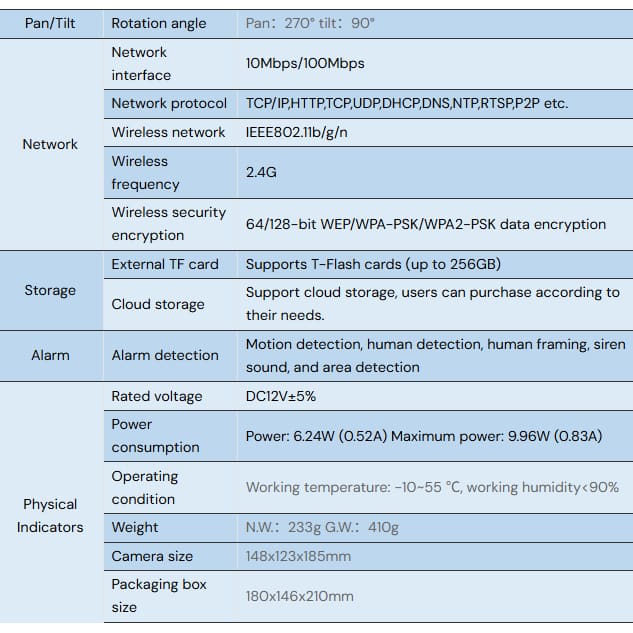Select the DC12V±5% rated voltage value
The width and height of the screenshot is (633, 633).
[x=281, y=396]
